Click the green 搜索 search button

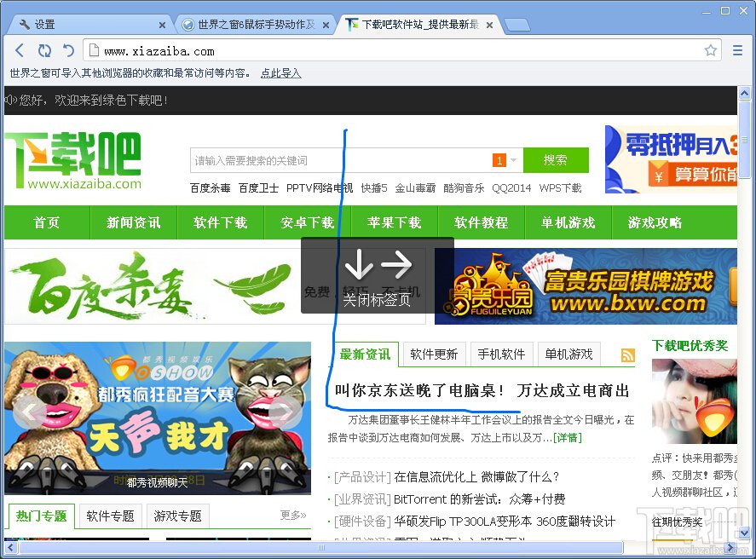(556, 160)
